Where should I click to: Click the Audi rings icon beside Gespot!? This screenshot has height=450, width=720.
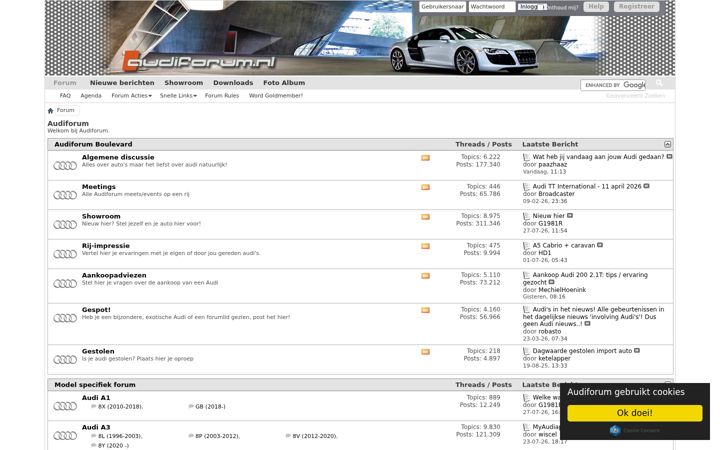pos(65,318)
